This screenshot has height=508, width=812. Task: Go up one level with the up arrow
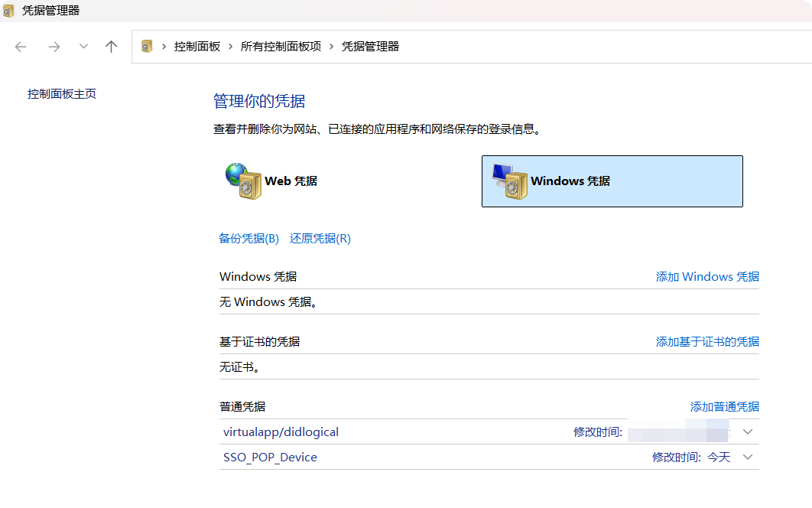point(111,47)
